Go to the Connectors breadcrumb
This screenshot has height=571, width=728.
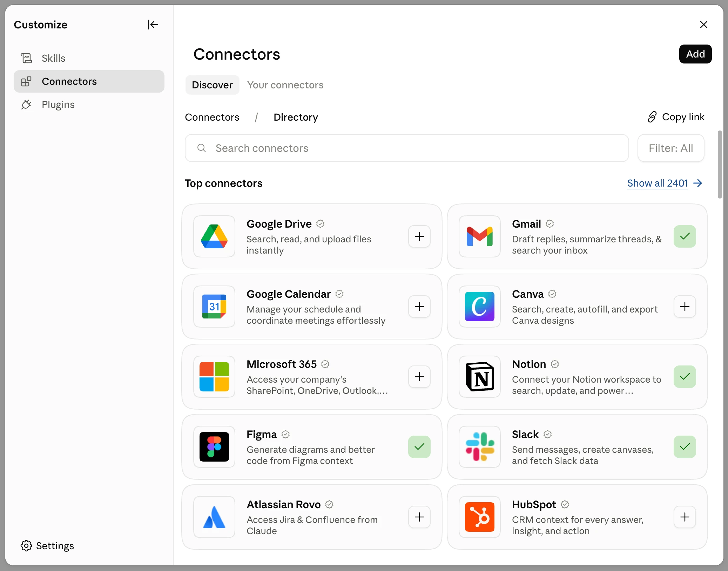pyautogui.click(x=212, y=117)
